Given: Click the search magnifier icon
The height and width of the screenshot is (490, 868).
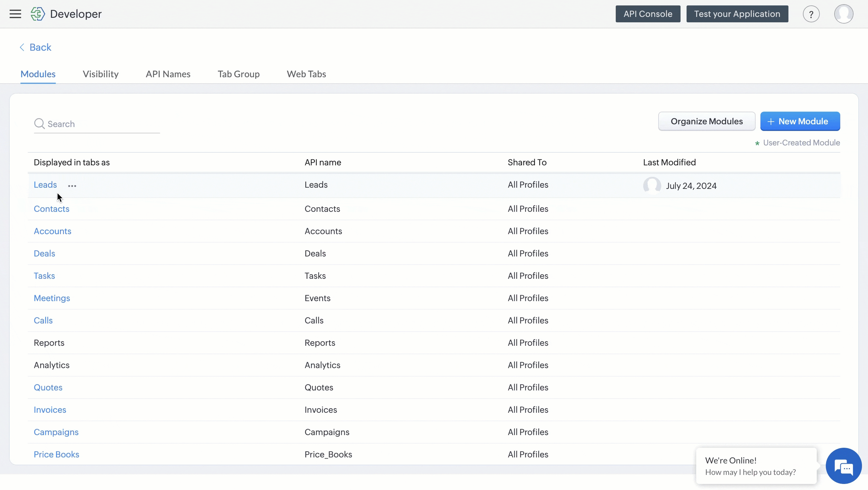Looking at the screenshot, I should (39, 123).
